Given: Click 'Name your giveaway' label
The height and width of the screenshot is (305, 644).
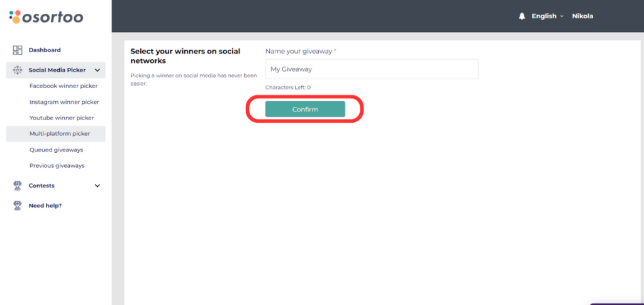Looking at the screenshot, I should pyautogui.click(x=301, y=52).
